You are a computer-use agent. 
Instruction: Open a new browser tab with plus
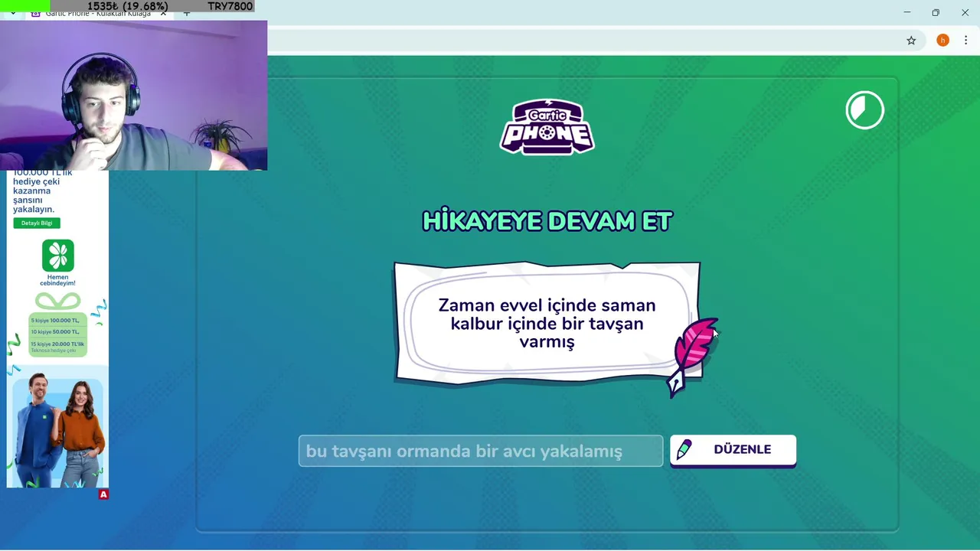pos(186,13)
